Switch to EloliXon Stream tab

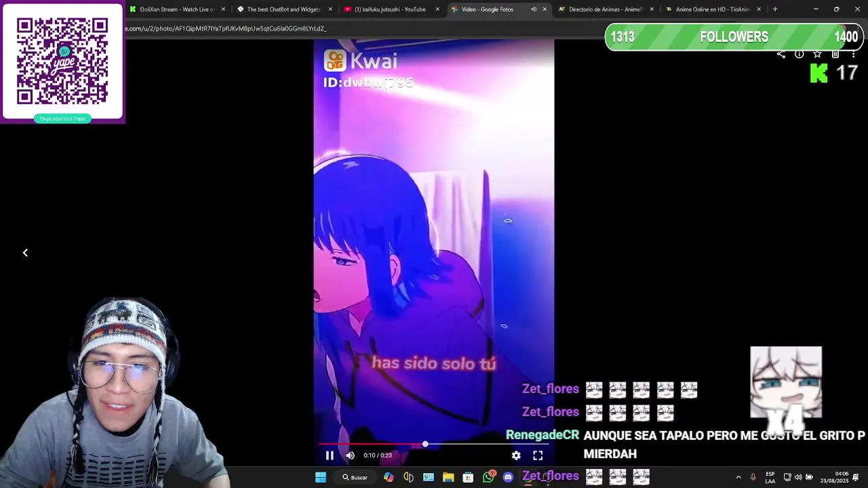point(177,9)
